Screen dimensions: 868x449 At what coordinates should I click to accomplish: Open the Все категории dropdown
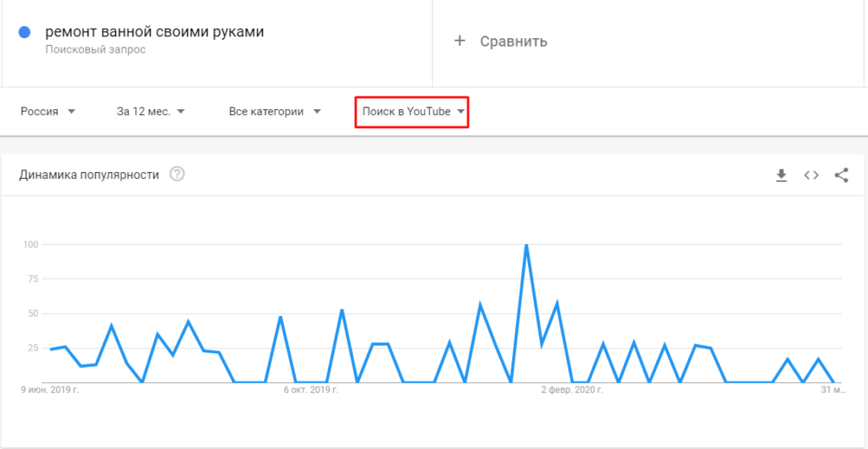click(x=275, y=112)
